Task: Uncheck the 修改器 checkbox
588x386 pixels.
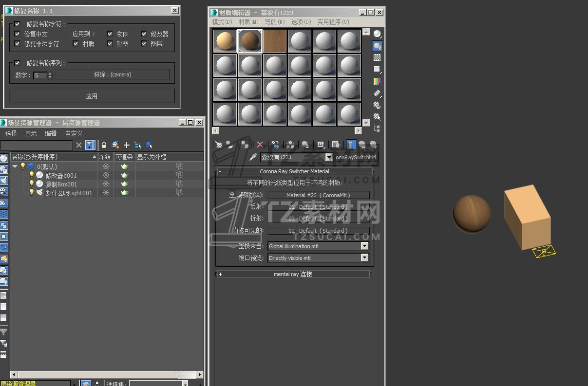Action: click(x=144, y=34)
